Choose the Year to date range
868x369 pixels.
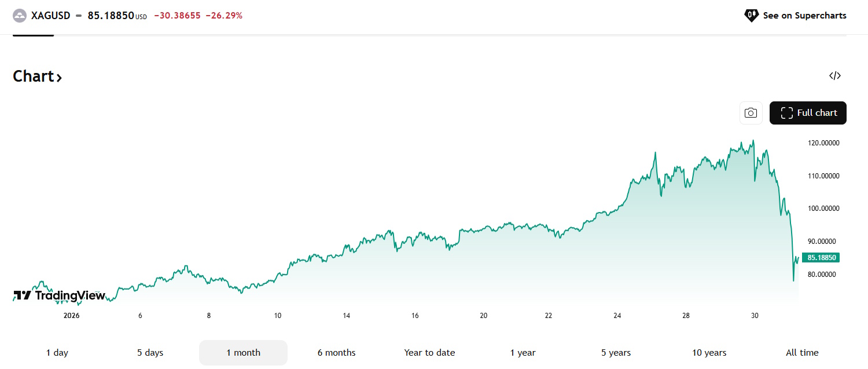click(x=429, y=353)
